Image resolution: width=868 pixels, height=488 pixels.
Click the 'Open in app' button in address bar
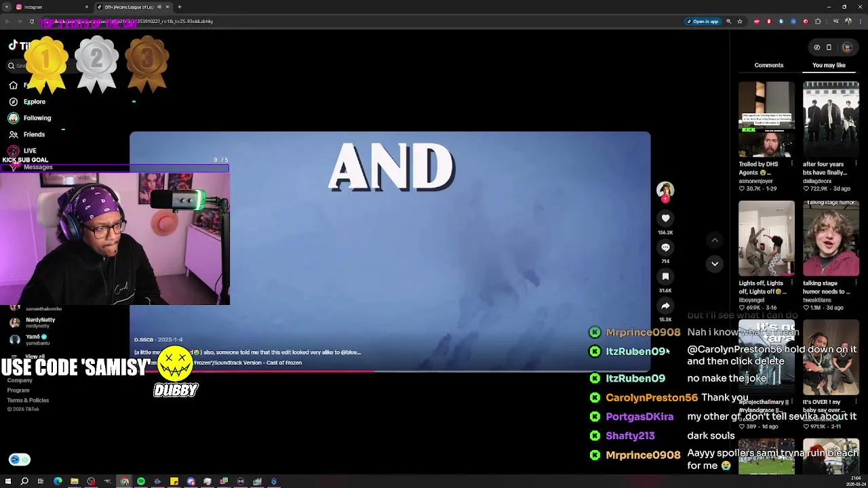point(703,21)
